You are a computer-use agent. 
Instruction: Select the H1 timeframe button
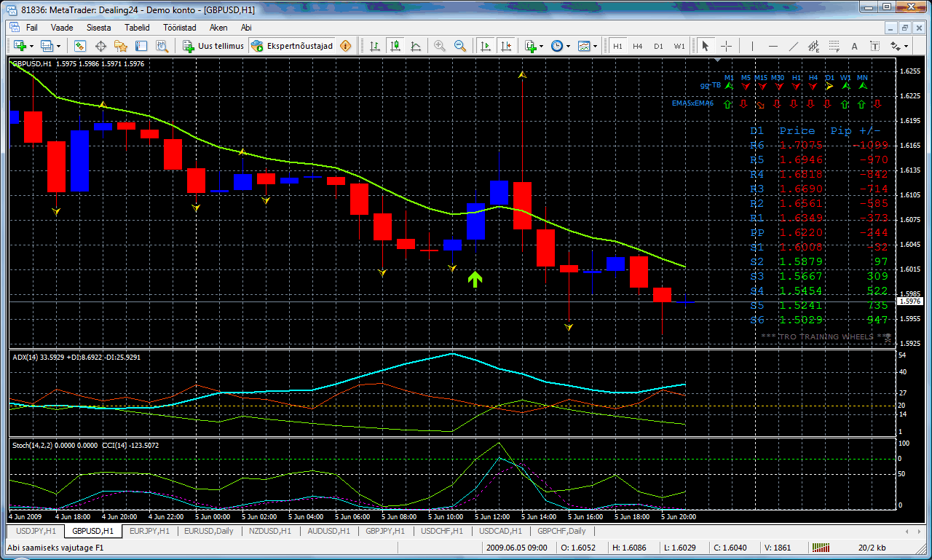click(x=617, y=46)
